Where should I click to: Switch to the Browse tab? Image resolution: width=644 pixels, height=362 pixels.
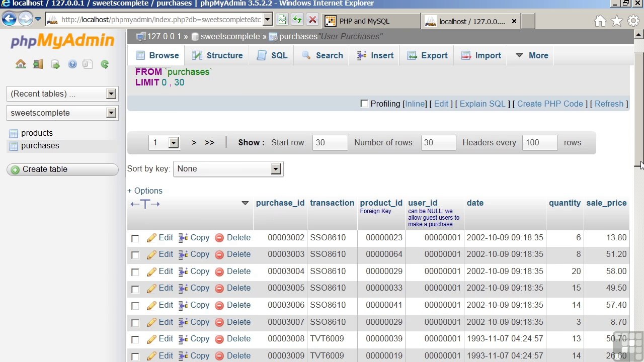point(157,55)
